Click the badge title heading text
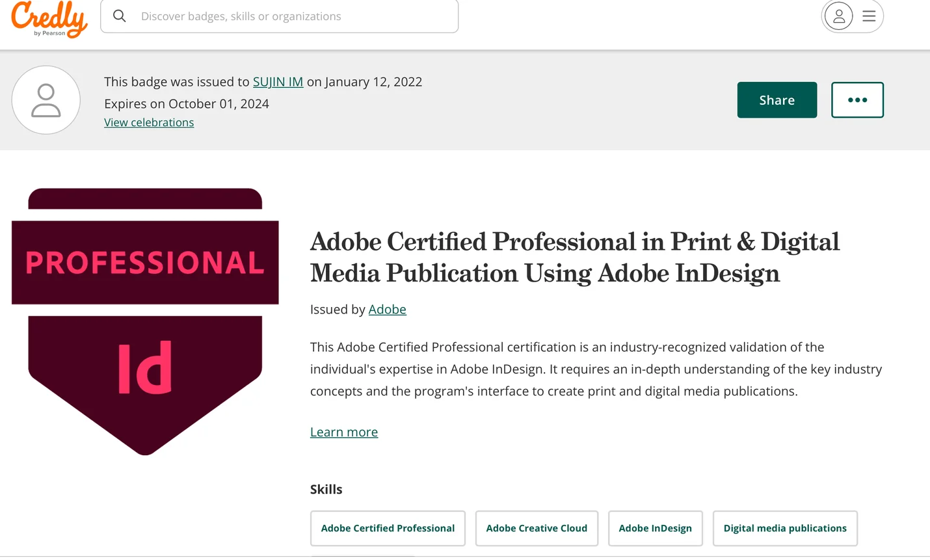930x560 pixels. click(x=575, y=258)
